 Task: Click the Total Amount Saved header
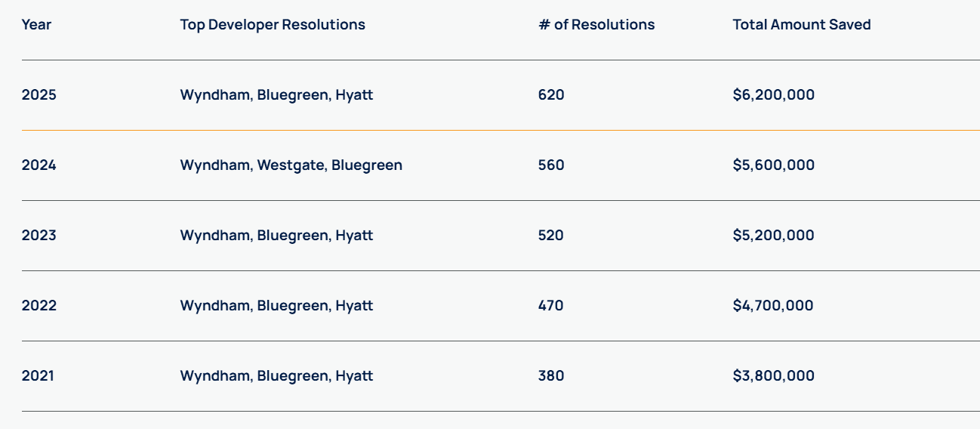point(801,25)
